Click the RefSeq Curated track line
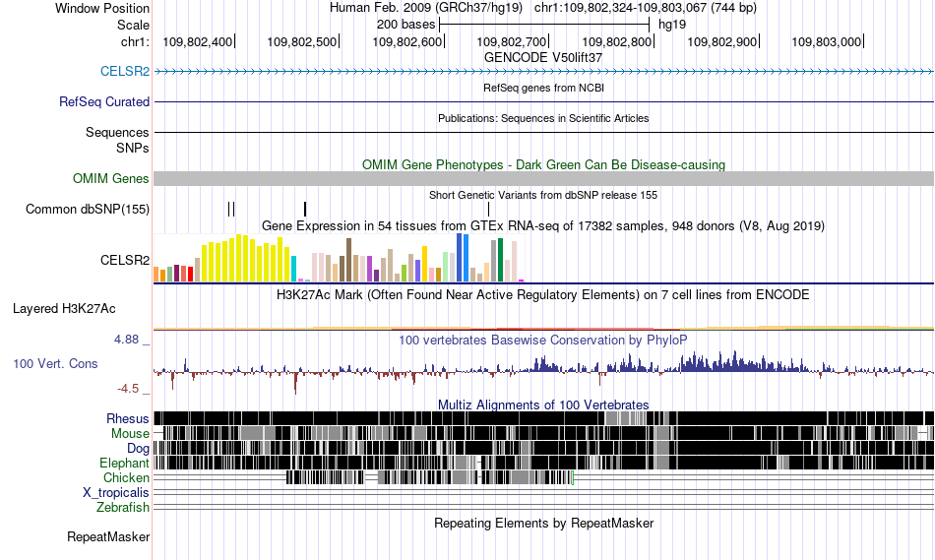 [x=544, y=102]
